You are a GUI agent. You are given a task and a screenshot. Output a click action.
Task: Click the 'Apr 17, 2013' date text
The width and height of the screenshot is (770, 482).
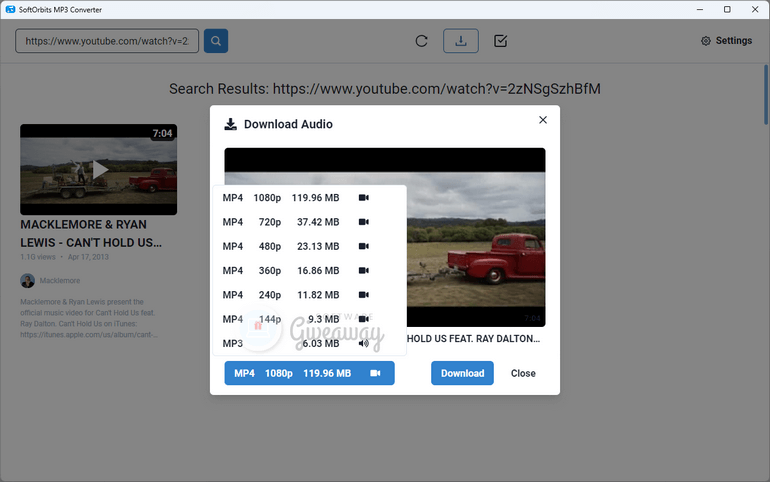coord(88,257)
